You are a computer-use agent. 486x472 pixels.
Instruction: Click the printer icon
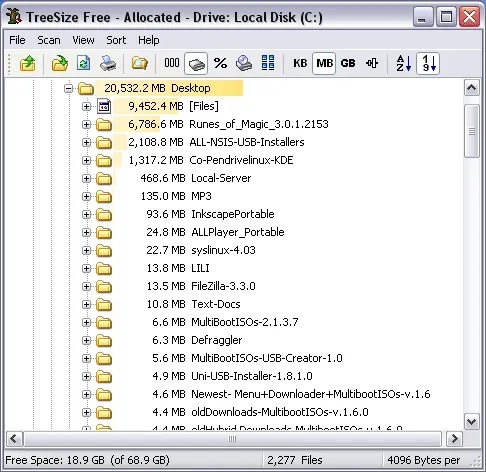(108, 63)
